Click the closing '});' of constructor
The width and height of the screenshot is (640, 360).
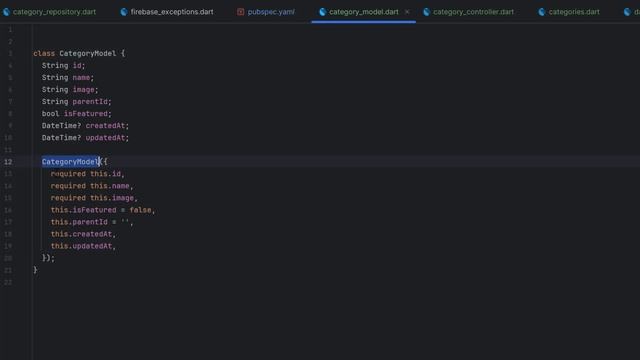pos(48,258)
